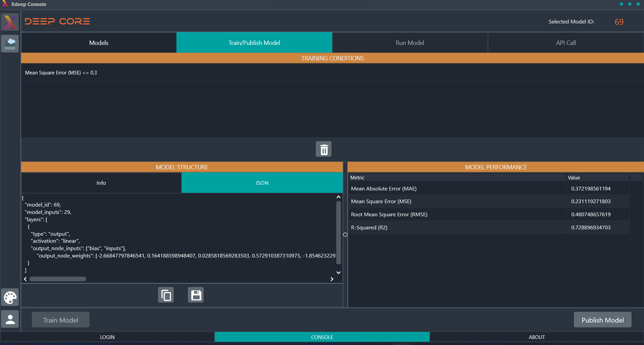This screenshot has width=644, height=345.
Task: Click the Train Model button
Action: click(61, 320)
